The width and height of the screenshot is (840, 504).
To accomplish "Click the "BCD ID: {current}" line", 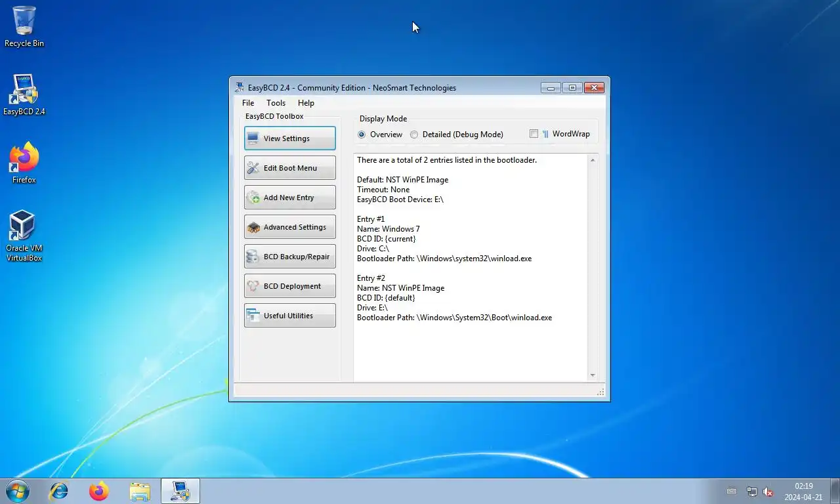I will click(386, 239).
